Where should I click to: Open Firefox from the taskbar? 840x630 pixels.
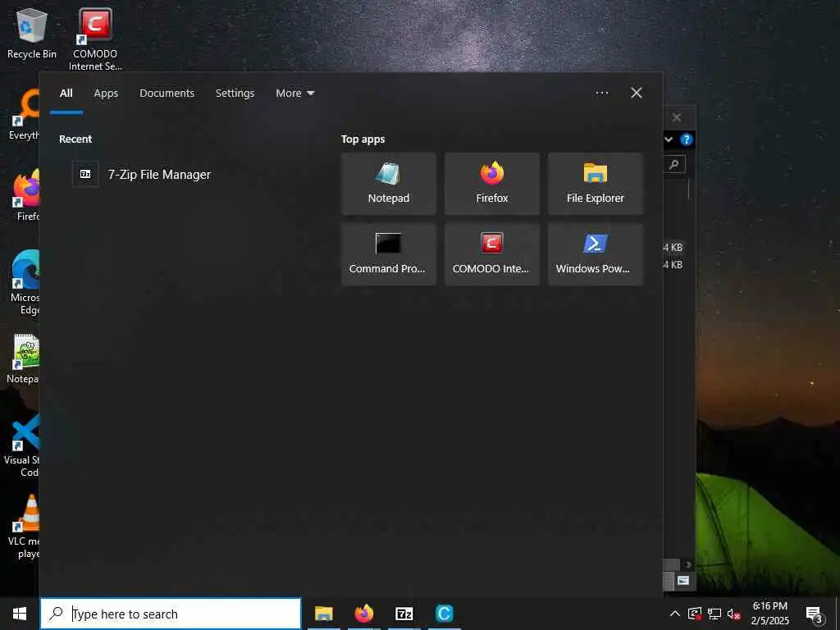click(x=363, y=614)
